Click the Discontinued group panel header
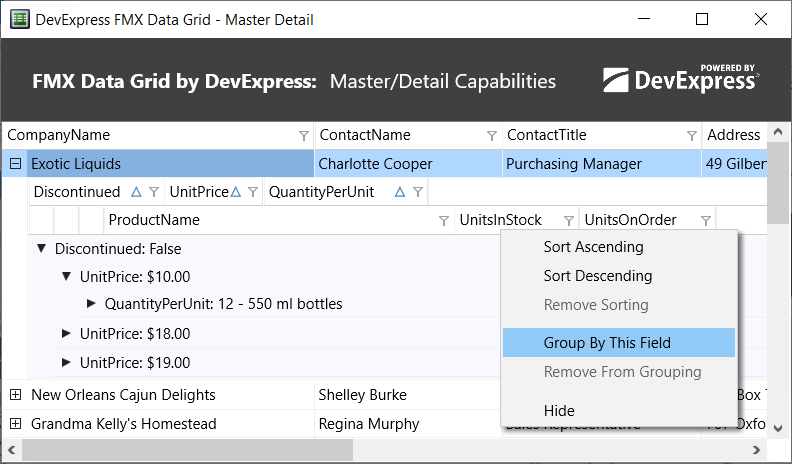The width and height of the screenshot is (792, 464). click(96, 192)
